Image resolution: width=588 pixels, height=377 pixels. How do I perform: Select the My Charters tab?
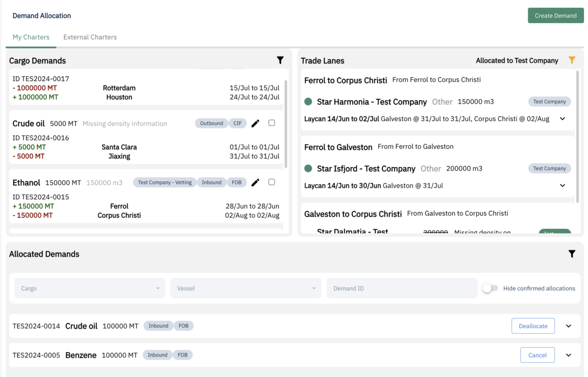[x=31, y=37]
